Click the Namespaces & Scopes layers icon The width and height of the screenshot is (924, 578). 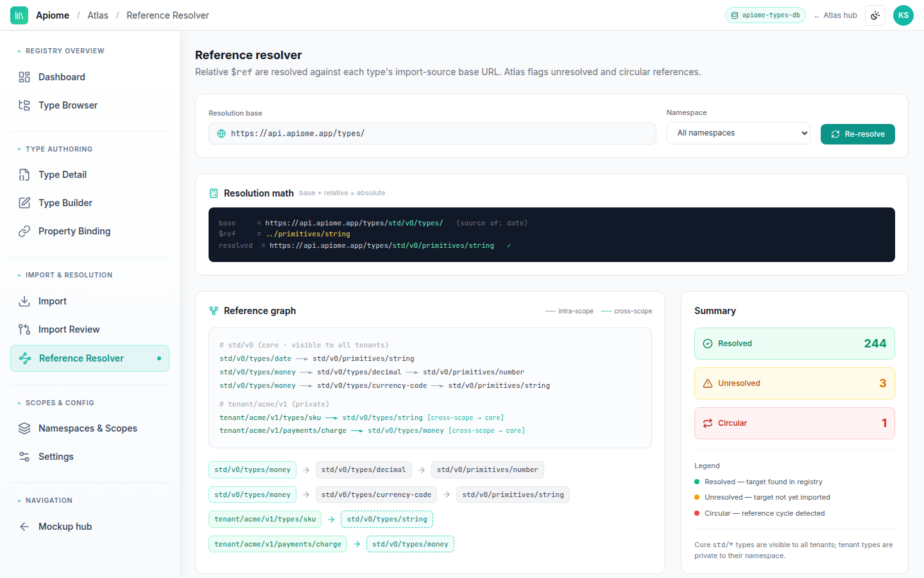coord(24,428)
